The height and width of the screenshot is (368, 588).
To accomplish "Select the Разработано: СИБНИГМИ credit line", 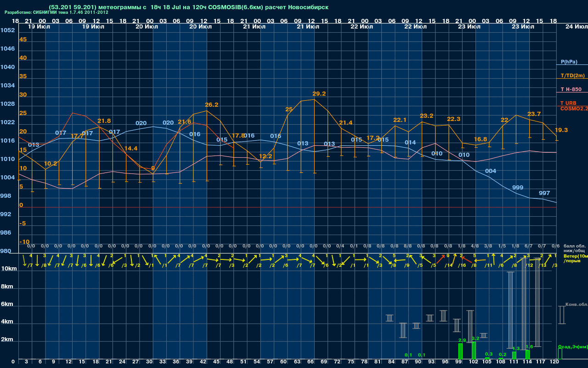I will click(x=57, y=12).
